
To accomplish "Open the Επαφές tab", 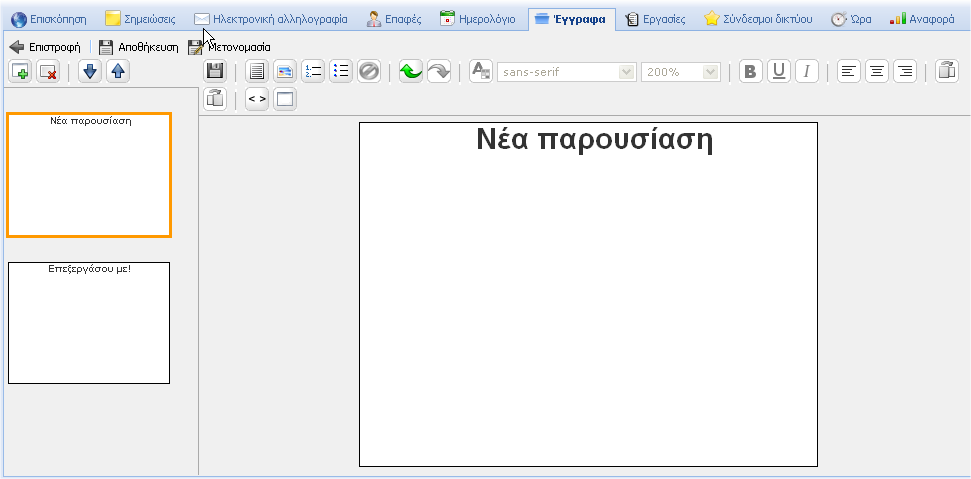I will (393, 18).
